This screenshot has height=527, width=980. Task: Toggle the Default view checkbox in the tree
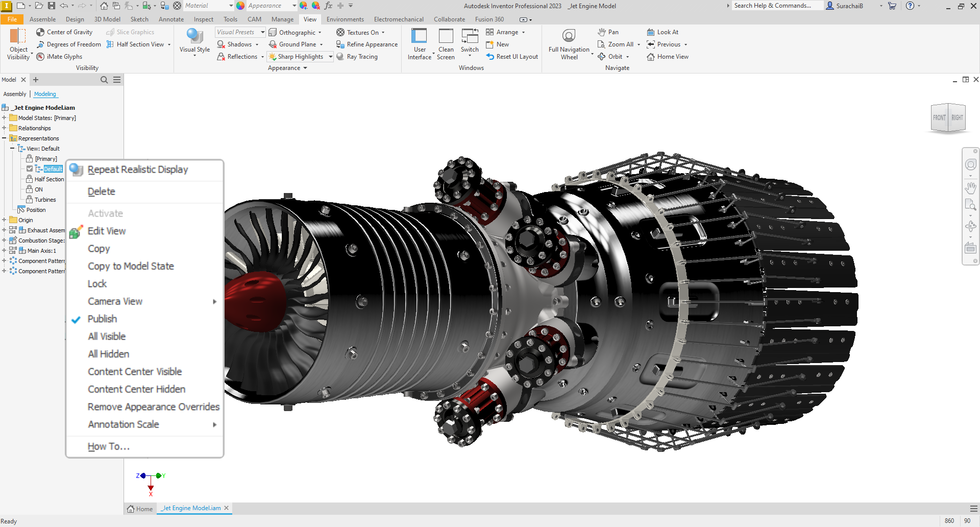click(30, 169)
